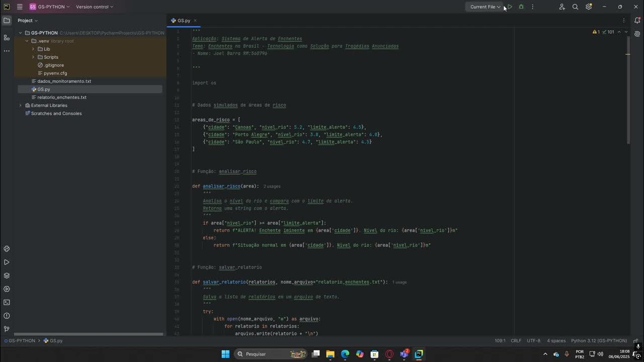Open the Notifications bell
The width and height of the screenshot is (644, 362).
point(637,21)
